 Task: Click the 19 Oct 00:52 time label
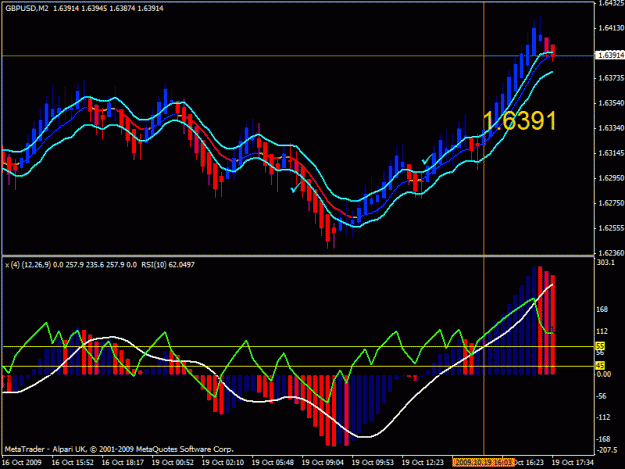pos(173,463)
